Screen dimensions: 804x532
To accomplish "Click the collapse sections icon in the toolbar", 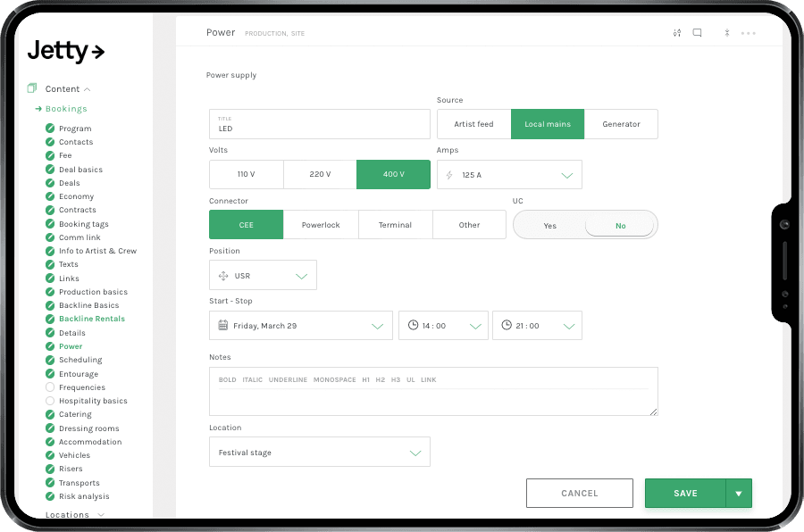I will coord(727,33).
